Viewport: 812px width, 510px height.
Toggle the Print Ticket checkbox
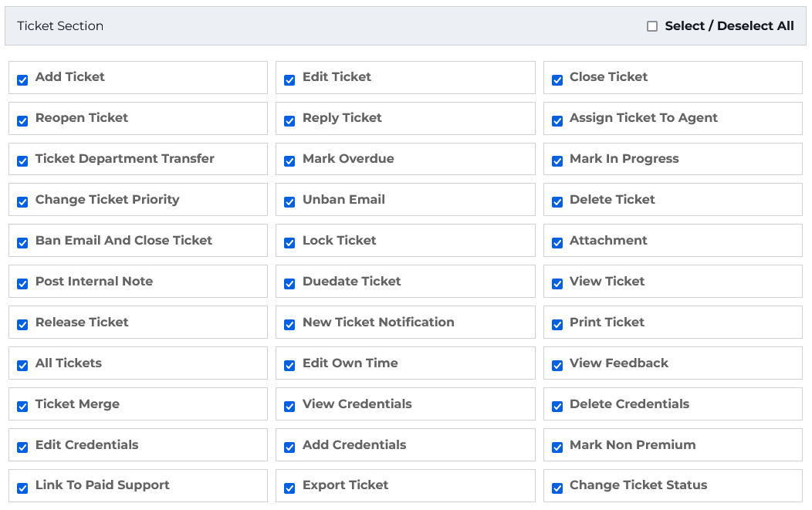coord(557,326)
